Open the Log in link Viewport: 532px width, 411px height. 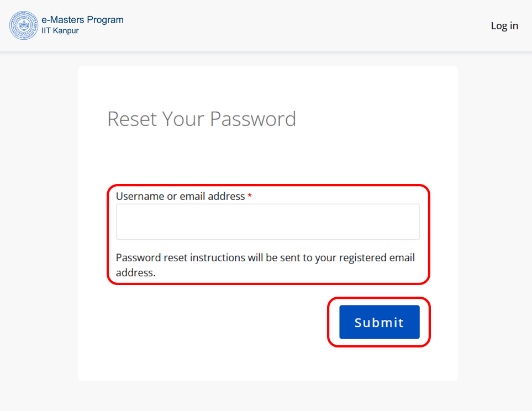(x=504, y=26)
